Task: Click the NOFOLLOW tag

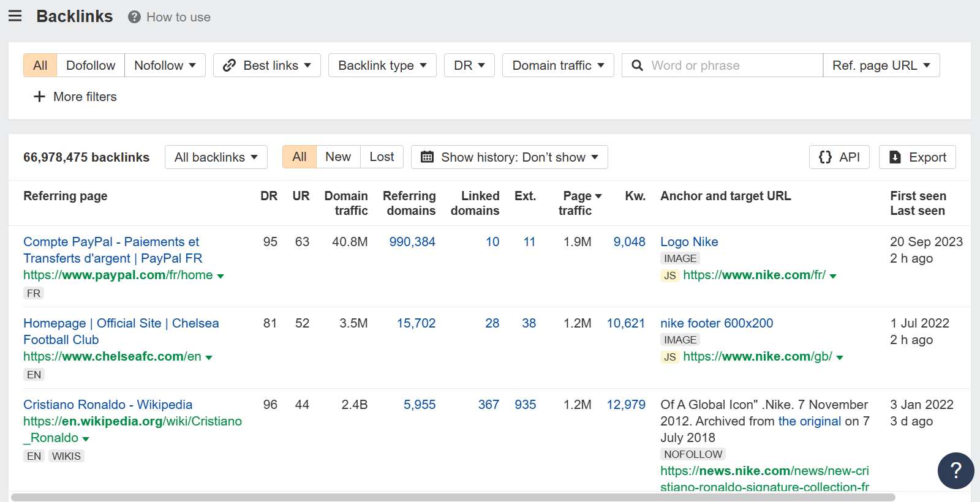Action: pos(693,454)
